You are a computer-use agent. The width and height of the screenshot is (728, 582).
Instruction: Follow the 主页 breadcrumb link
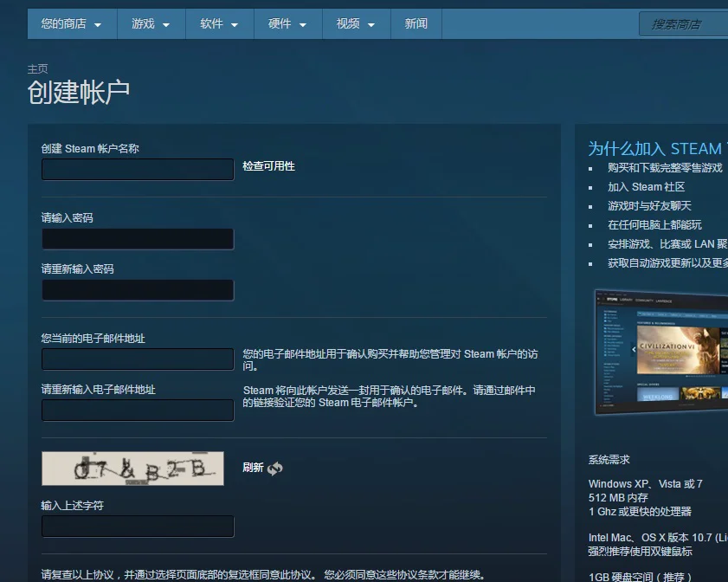37,68
